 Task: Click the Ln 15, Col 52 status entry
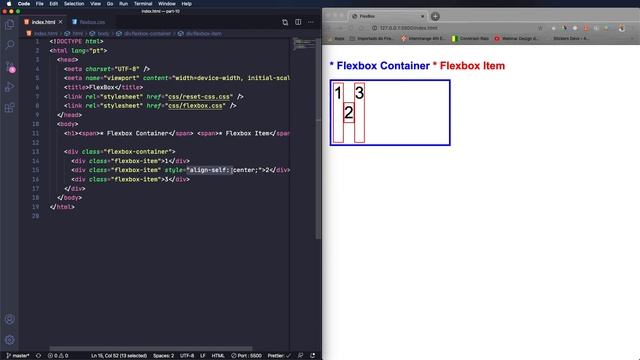(119, 356)
